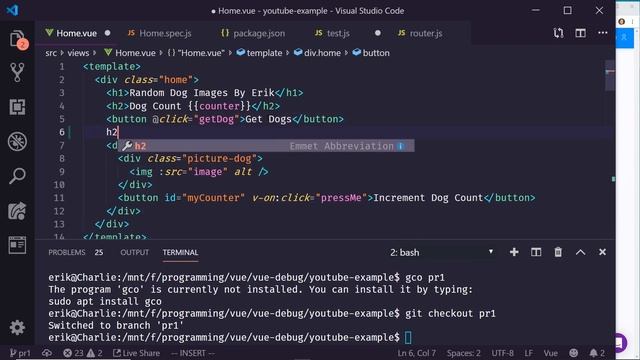This screenshot has width=640, height=360.
Task: Click the "pressMe" handler text
Action: coord(341,198)
